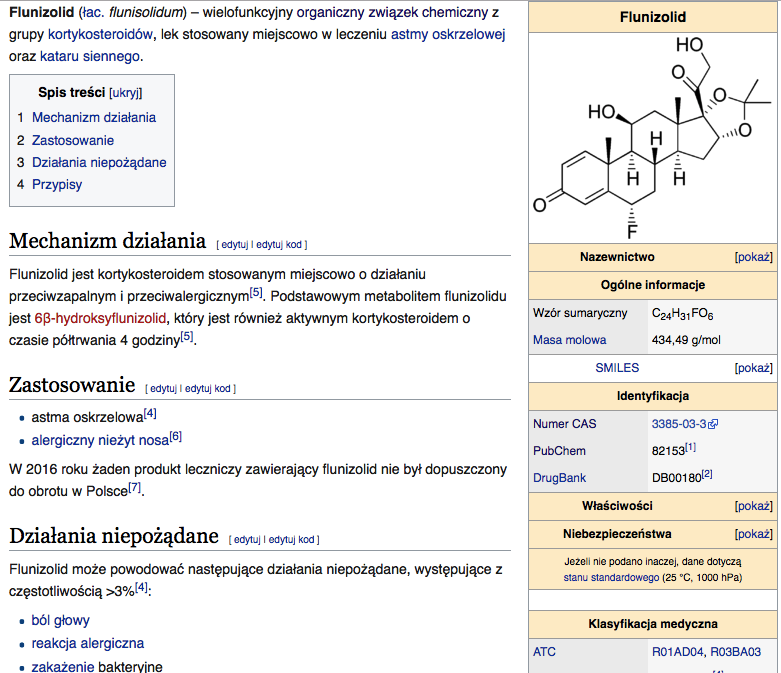The image size is (781, 673).
Task: Open reference [6] after nieżyt nosa
Action: pos(176,437)
